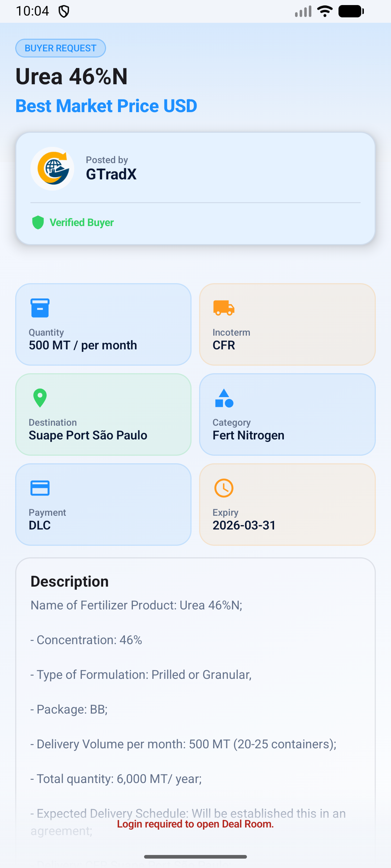Tap the 2026-03-31 expiry date

244,526
